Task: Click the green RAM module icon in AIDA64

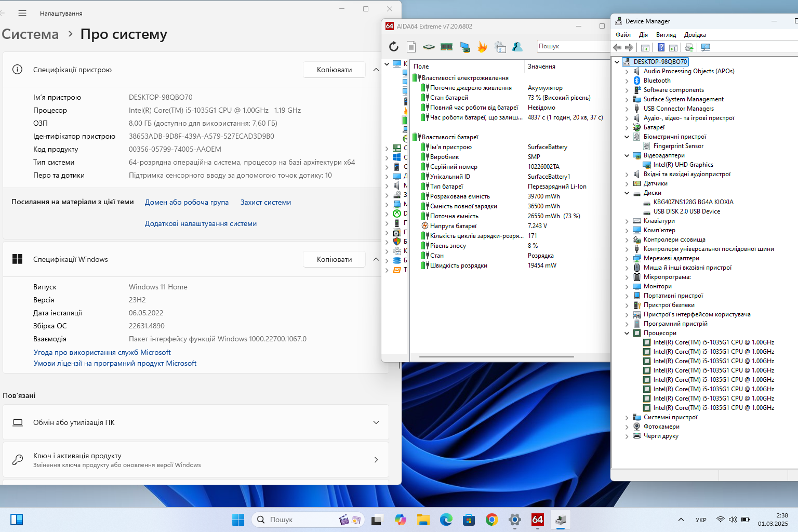Action: click(x=446, y=47)
